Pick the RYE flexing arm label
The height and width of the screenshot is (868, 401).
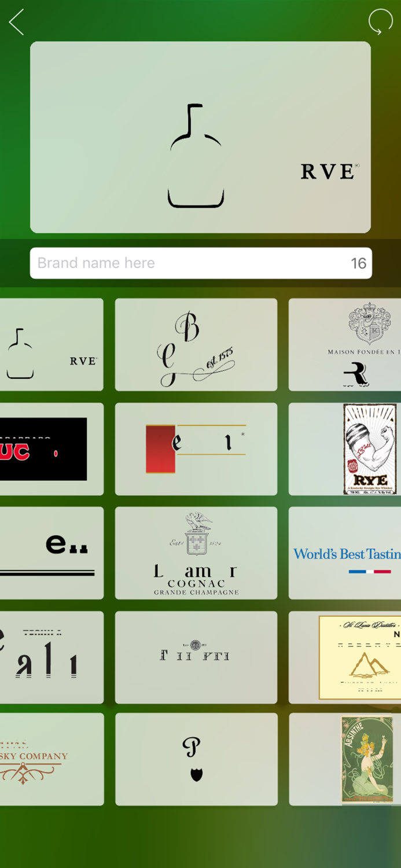tap(345, 448)
